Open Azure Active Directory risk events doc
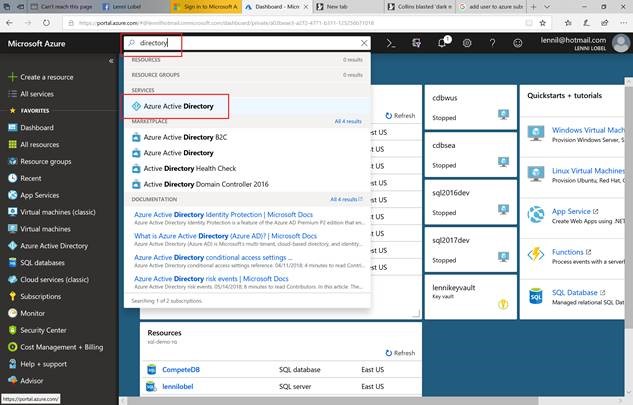This screenshot has height=405, width=633. (211, 279)
